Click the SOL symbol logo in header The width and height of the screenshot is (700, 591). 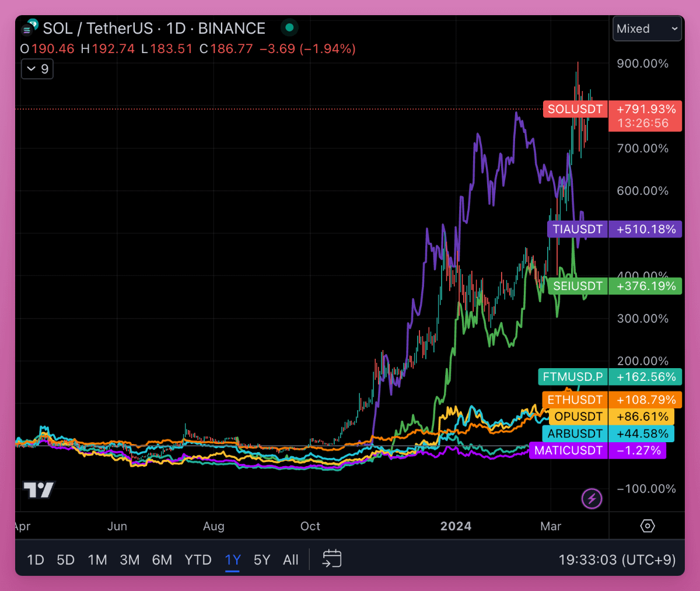point(29,27)
